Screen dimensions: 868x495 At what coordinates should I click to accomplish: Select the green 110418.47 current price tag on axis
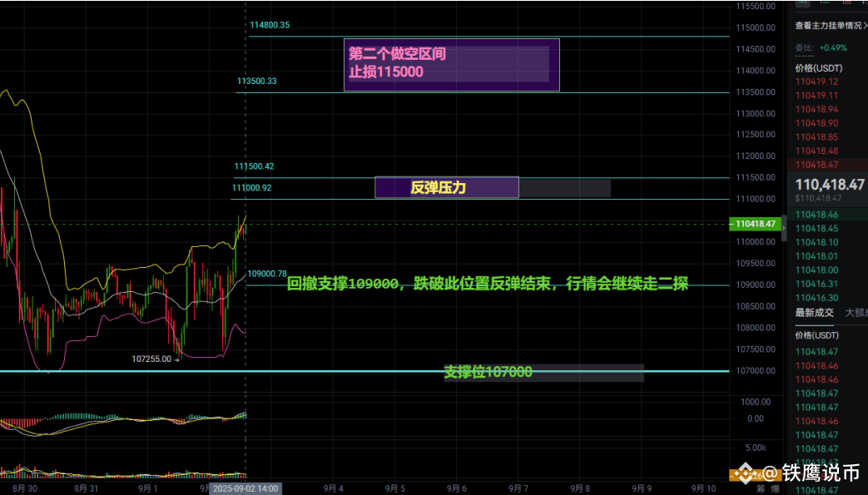[x=755, y=224]
